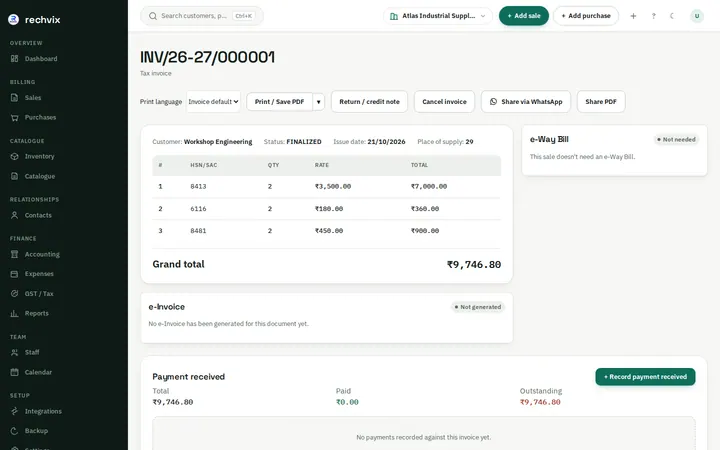Click the search magnifier icon

(x=153, y=16)
